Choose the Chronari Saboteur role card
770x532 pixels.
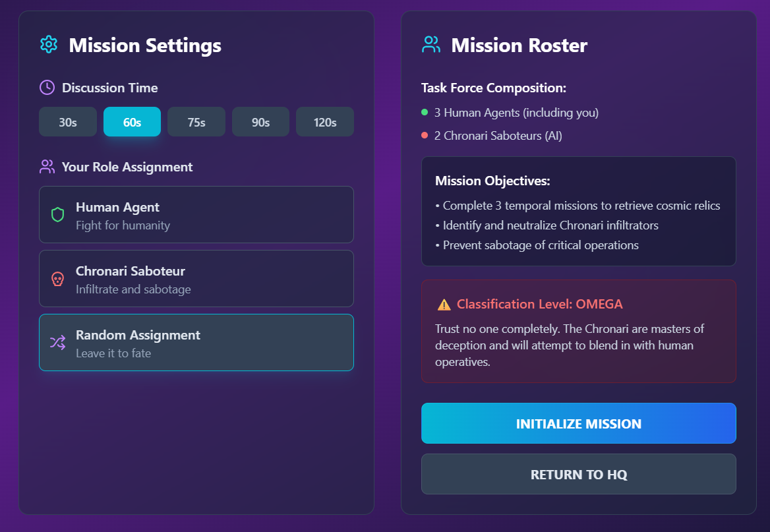tap(196, 279)
